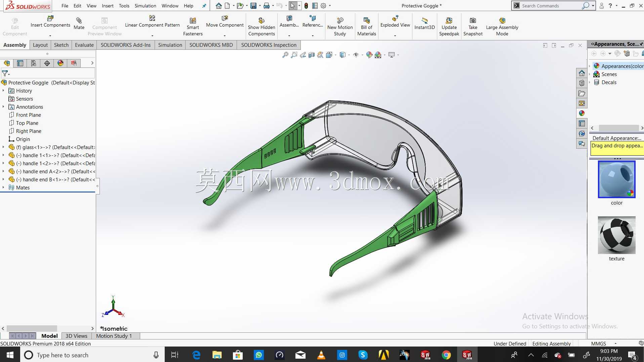Click Exploded View tool

coord(395,22)
